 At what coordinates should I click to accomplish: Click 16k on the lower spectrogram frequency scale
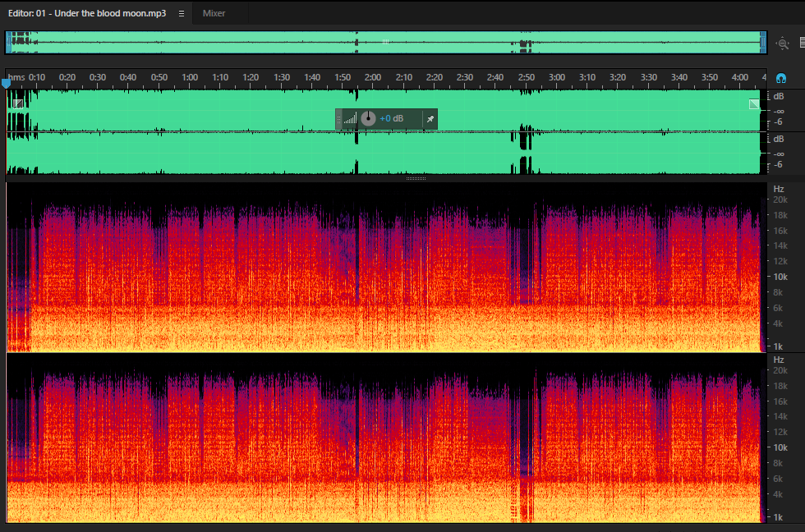point(780,401)
